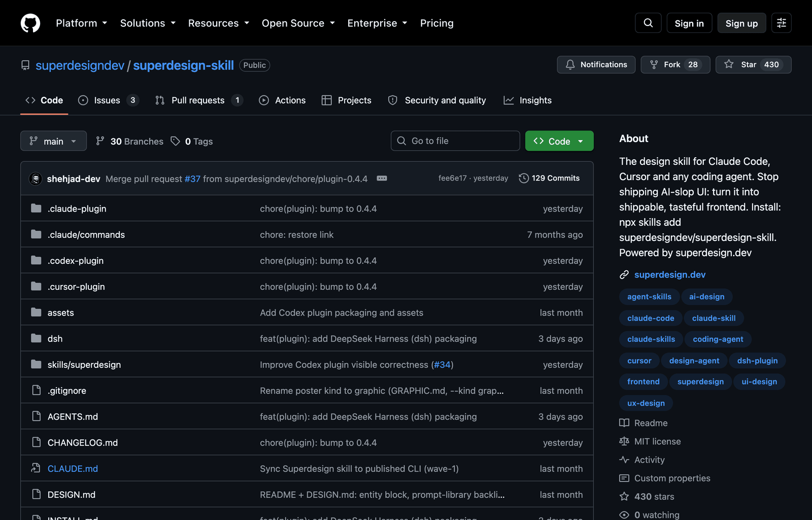Go to the Actions tab
812x520 pixels.
tap(282, 100)
